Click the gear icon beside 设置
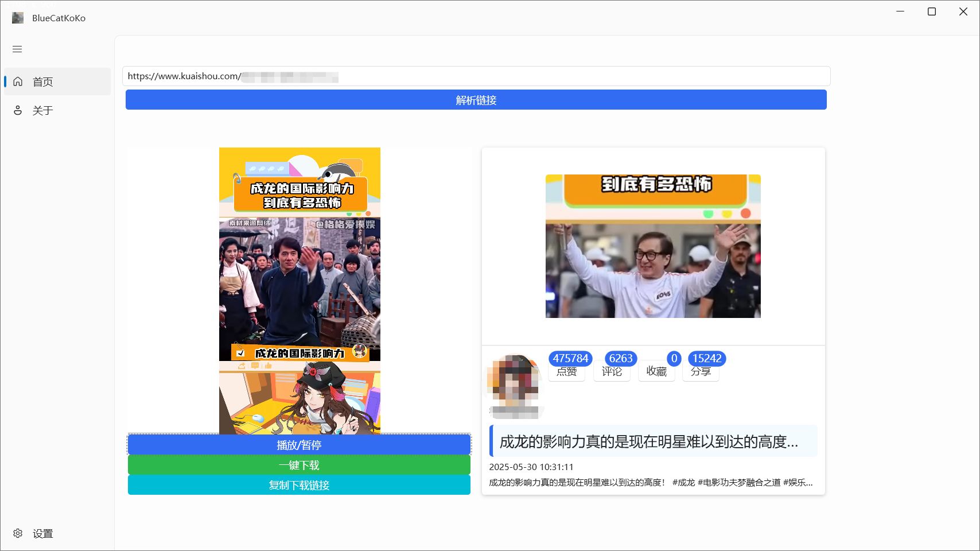 [18, 533]
